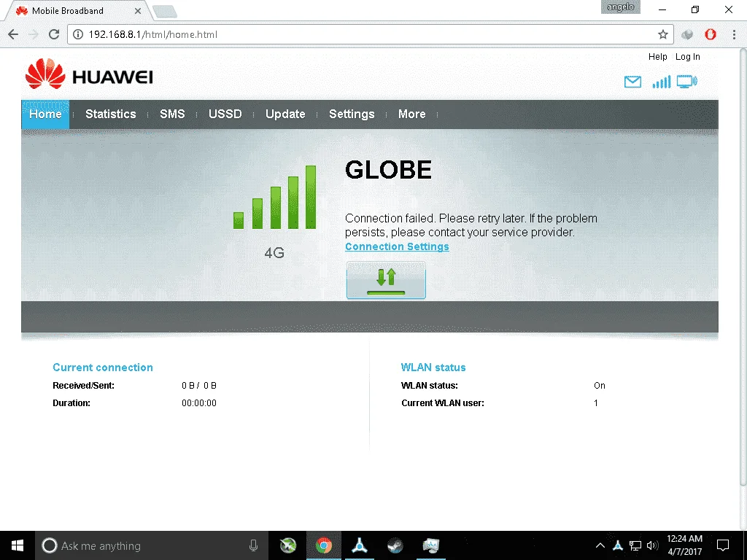Click the angelo profile button
The width and height of the screenshot is (747, 560).
620,7
